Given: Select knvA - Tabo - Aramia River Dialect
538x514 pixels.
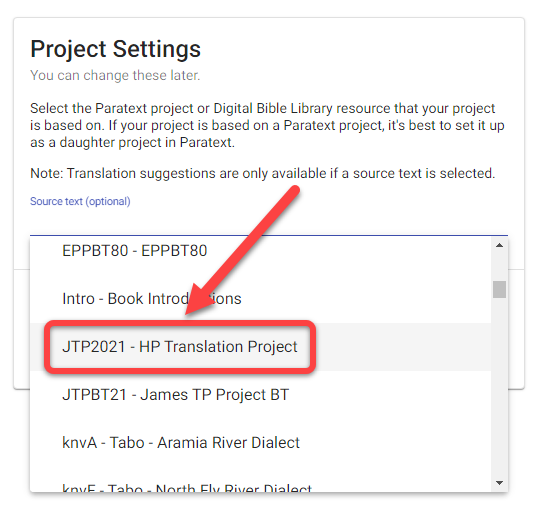Looking at the screenshot, I should point(260,443).
